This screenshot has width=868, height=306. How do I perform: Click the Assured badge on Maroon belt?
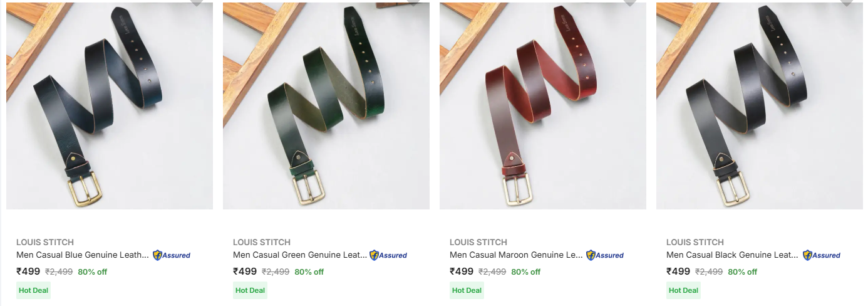pos(605,255)
